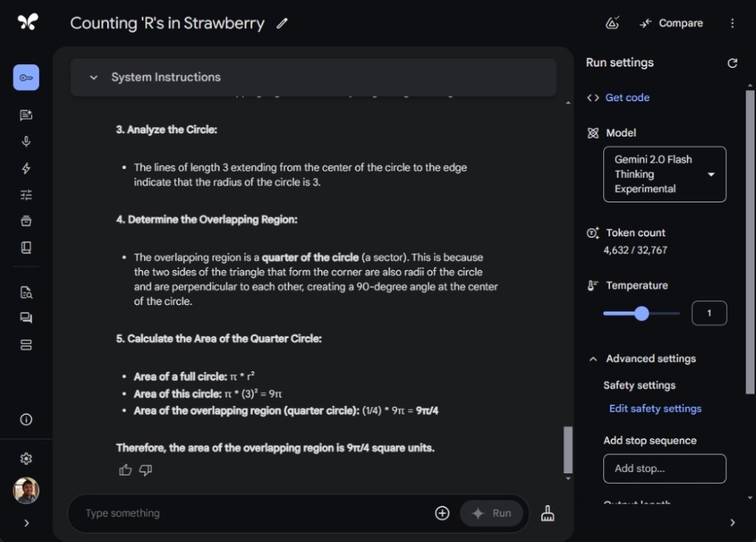Open Edit safety settings

pyautogui.click(x=655, y=408)
